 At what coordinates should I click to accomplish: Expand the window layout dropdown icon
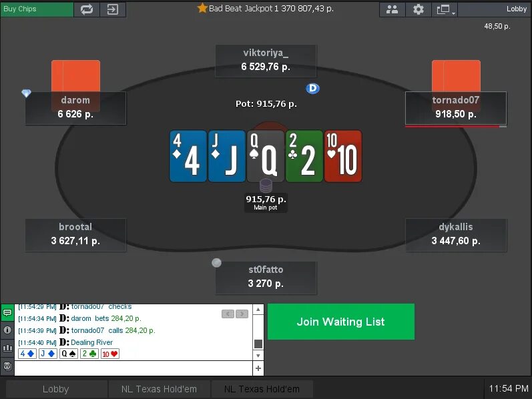pyautogui.click(x=445, y=9)
